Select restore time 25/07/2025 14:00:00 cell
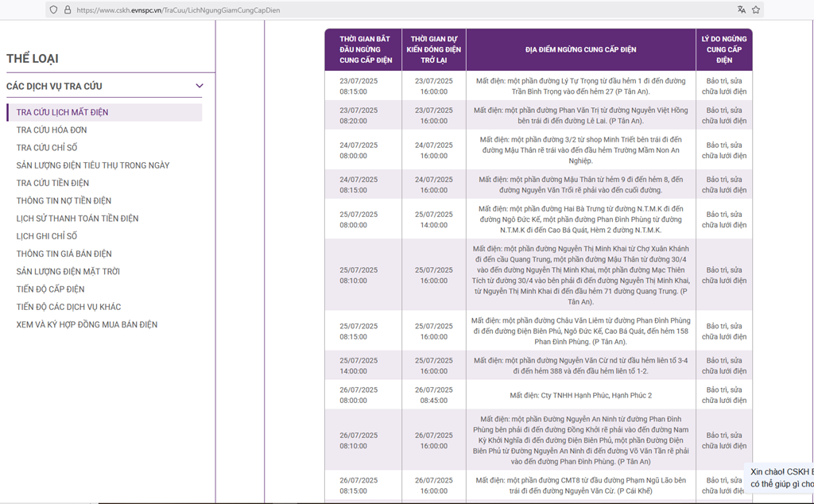Screen dimensions: 814x504 [434, 219]
